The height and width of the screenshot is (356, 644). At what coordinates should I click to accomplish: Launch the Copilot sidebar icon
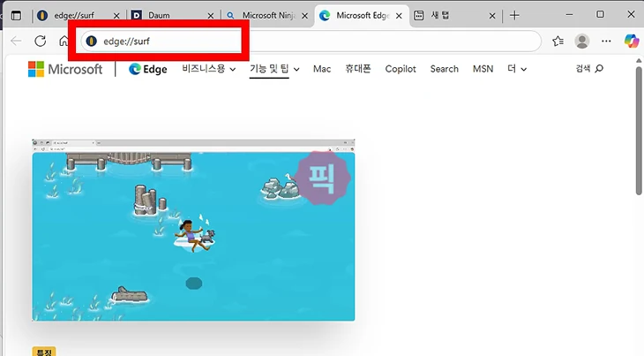(x=632, y=42)
